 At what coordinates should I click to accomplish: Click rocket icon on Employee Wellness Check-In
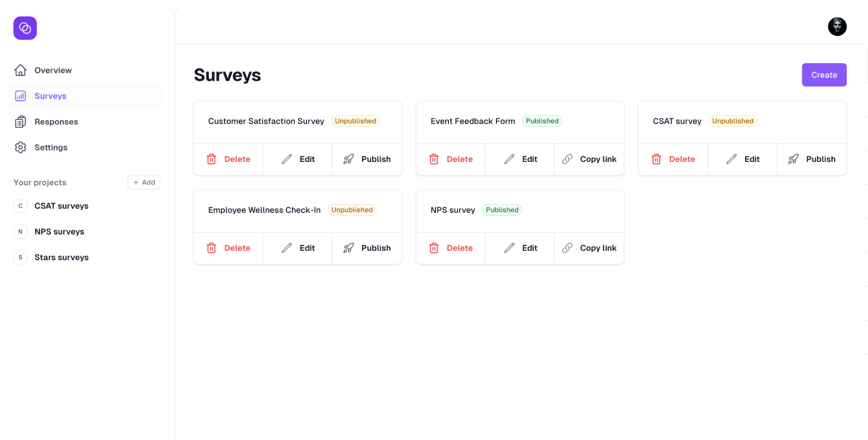click(349, 248)
